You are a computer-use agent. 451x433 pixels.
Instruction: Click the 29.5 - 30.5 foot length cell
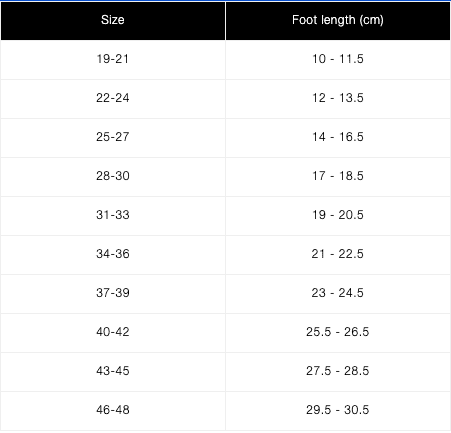pos(338,411)
